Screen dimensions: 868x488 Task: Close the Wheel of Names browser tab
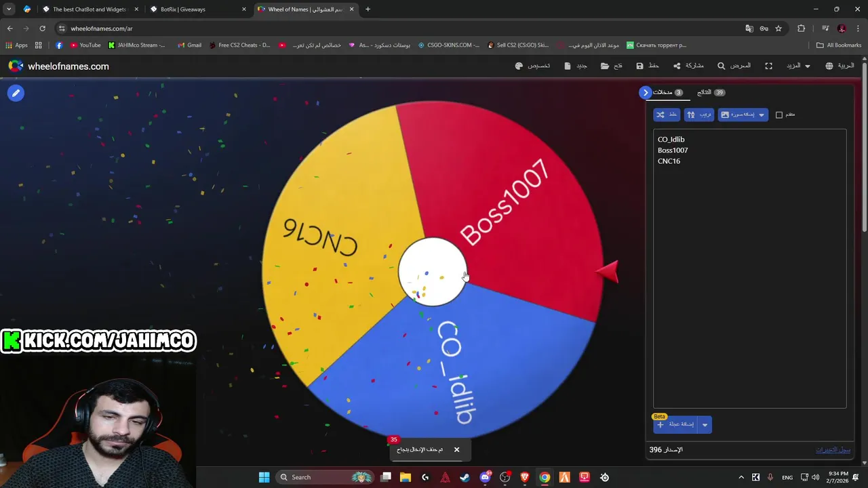(x=351, y=9)
